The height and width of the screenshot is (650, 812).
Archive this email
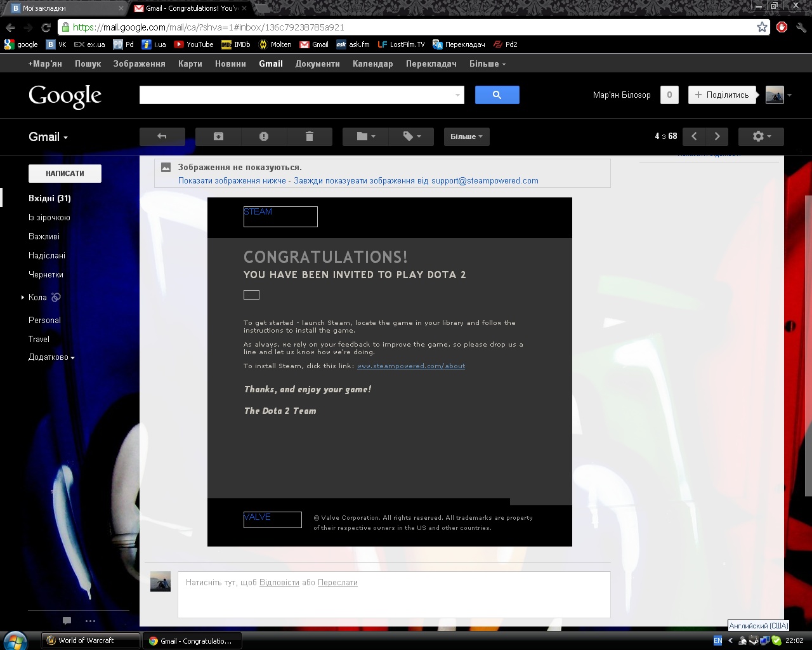(x=218, y=136)
